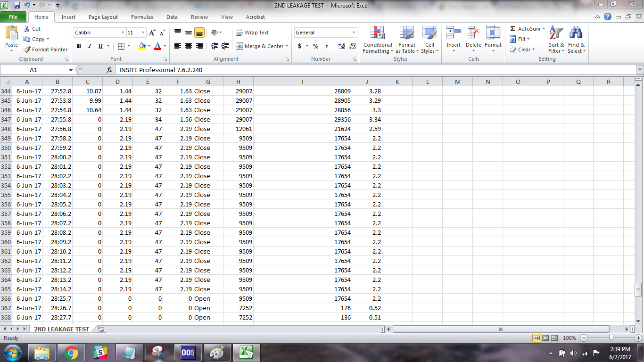Toggle Center text alignment
644x362 pixels.
click(x=188, y=46)
